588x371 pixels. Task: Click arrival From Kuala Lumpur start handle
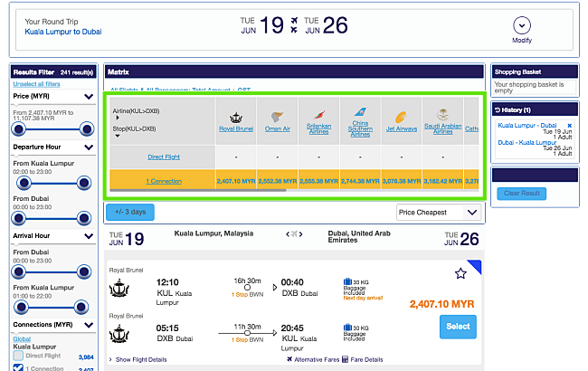click(x=21, y=307)
